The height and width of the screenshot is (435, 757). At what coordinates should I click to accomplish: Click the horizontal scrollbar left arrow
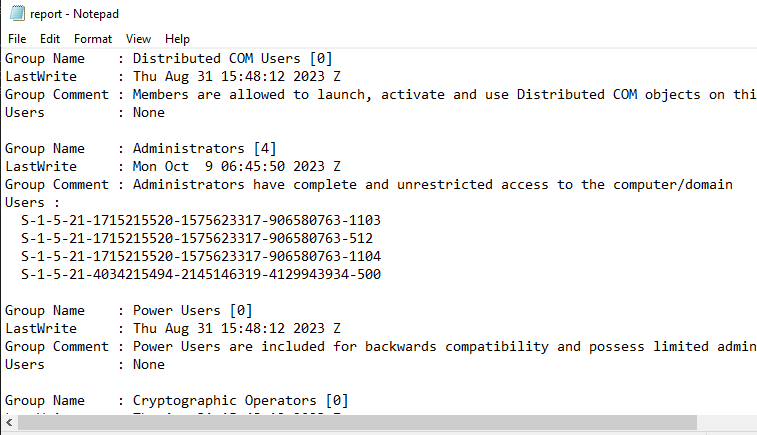tap(9, 422)
